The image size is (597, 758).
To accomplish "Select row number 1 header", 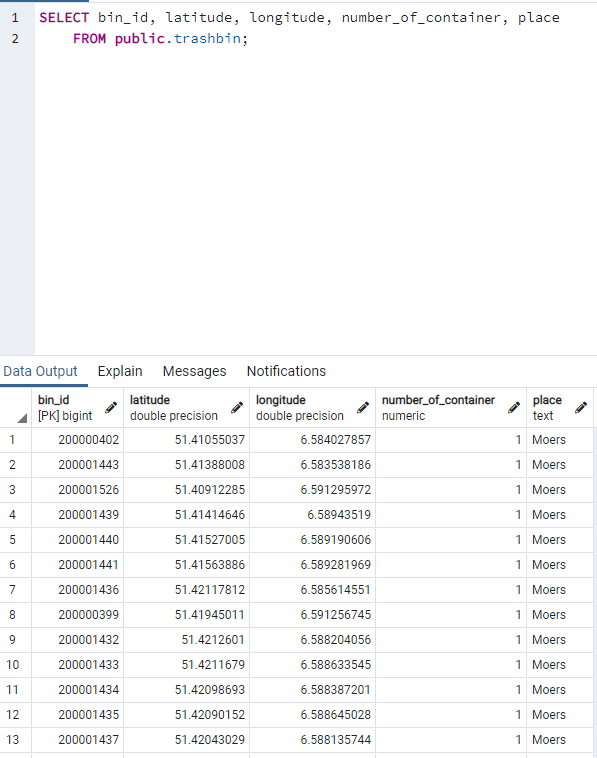I will click(15, 440).
